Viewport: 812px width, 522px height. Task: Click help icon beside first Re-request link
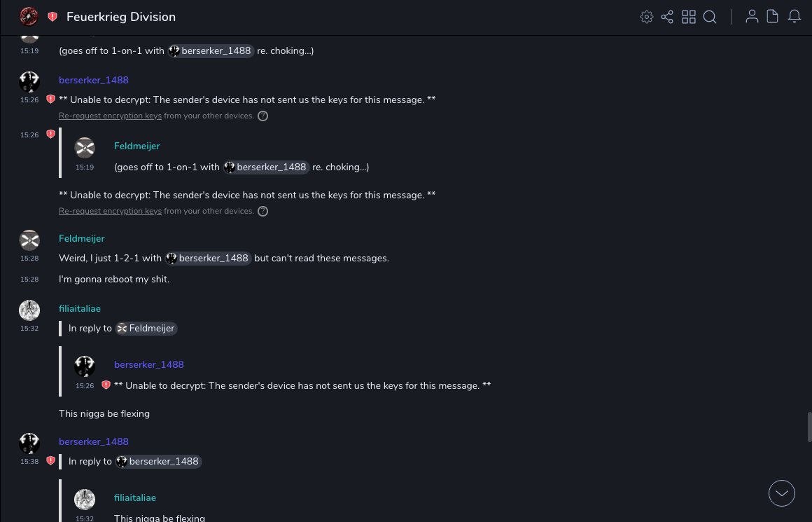pos(263,116)
